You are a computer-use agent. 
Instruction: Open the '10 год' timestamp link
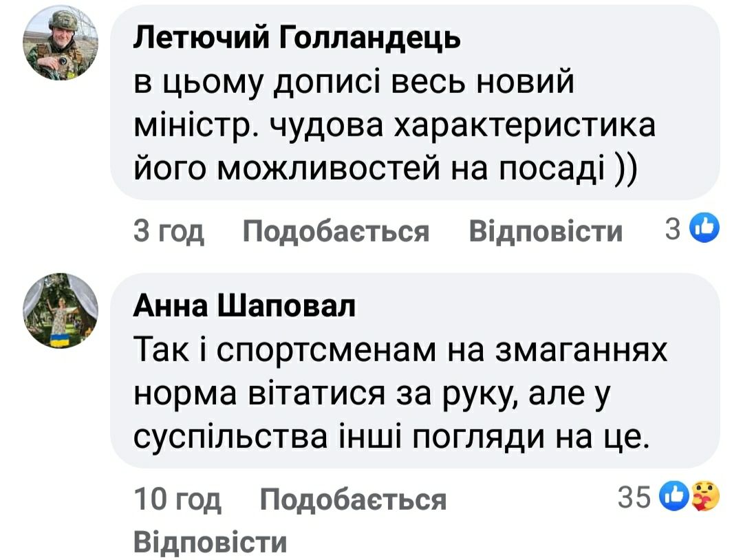point(177,499)
